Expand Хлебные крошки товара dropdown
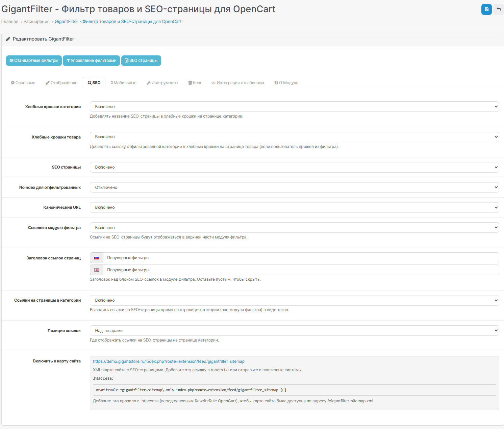 point(294,137)
